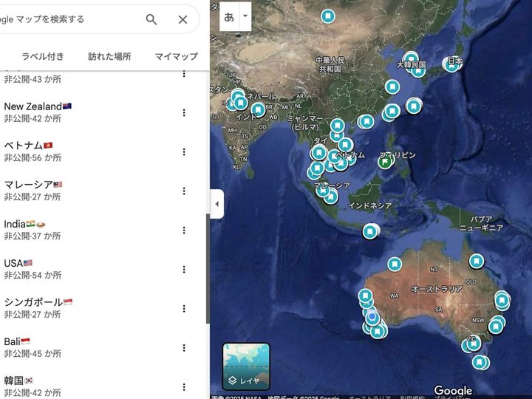
Task: Click the green flag marker near フィリピン
Action: [x=385, y=161]
